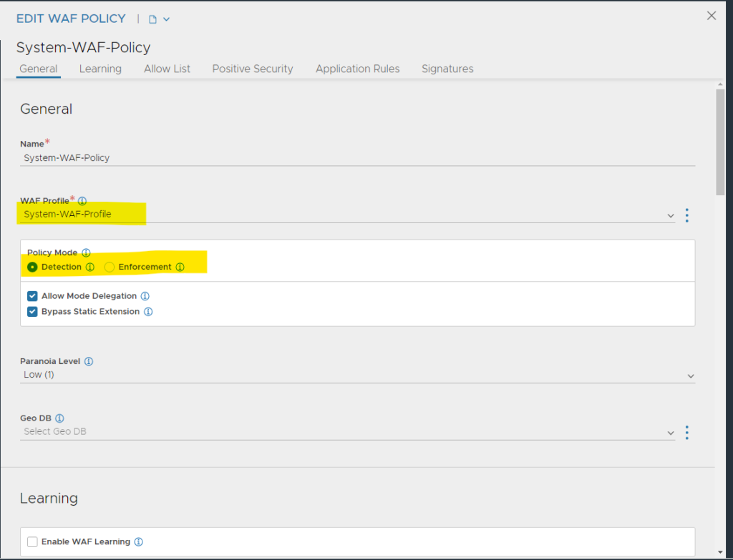The height and width of the screenshot is (560, 733).
Task: Click the info icon next to Policy Mode
Action: (x=86, y=252)
